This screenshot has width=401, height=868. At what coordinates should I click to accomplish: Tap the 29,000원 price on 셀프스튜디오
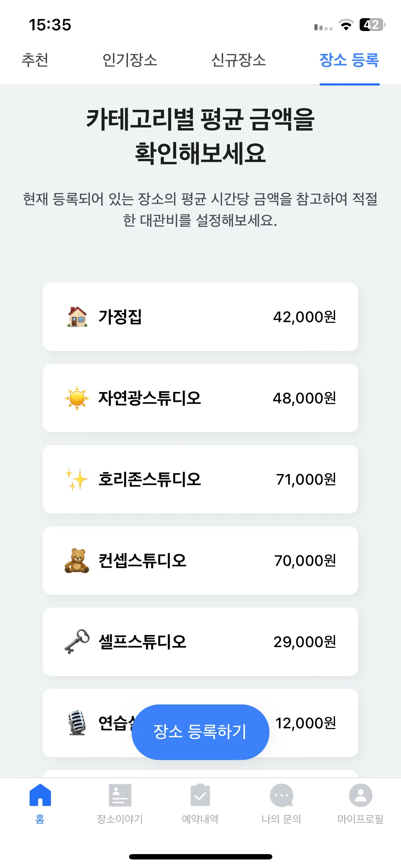(x=305, y=642)
